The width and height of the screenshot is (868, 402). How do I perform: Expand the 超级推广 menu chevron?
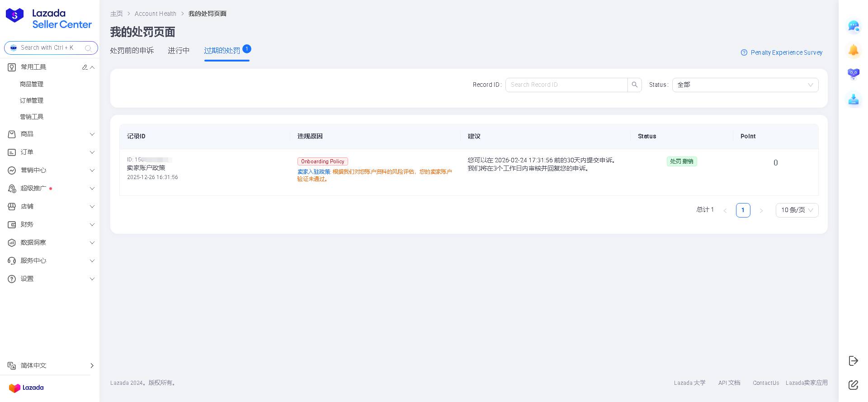pyautogui.click(x=92, y=188)
